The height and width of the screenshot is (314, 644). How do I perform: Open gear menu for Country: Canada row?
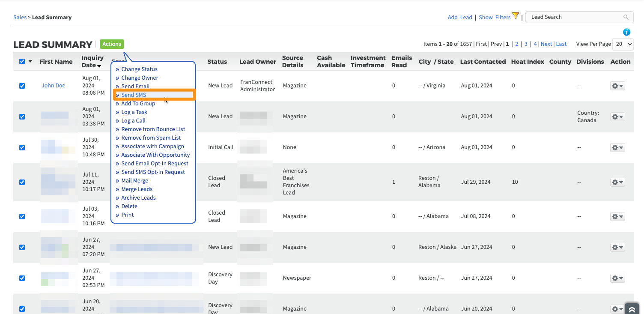[617, 117]
